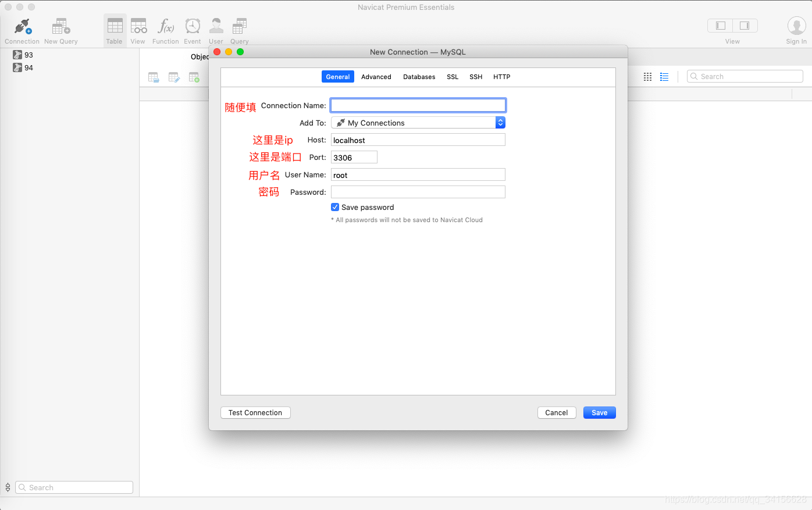The image size is (812, 510).
Task: Switch object list to list view
Action: [x=664, y=77]
